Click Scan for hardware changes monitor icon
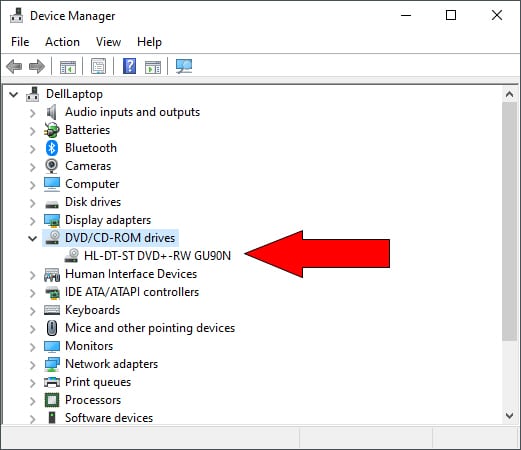Screen dimensions: 521x450 click(184, 66)
